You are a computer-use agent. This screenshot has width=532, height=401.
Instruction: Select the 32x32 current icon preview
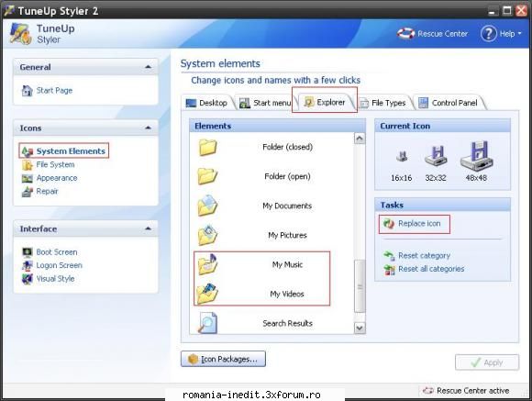(x=436, y=155)
